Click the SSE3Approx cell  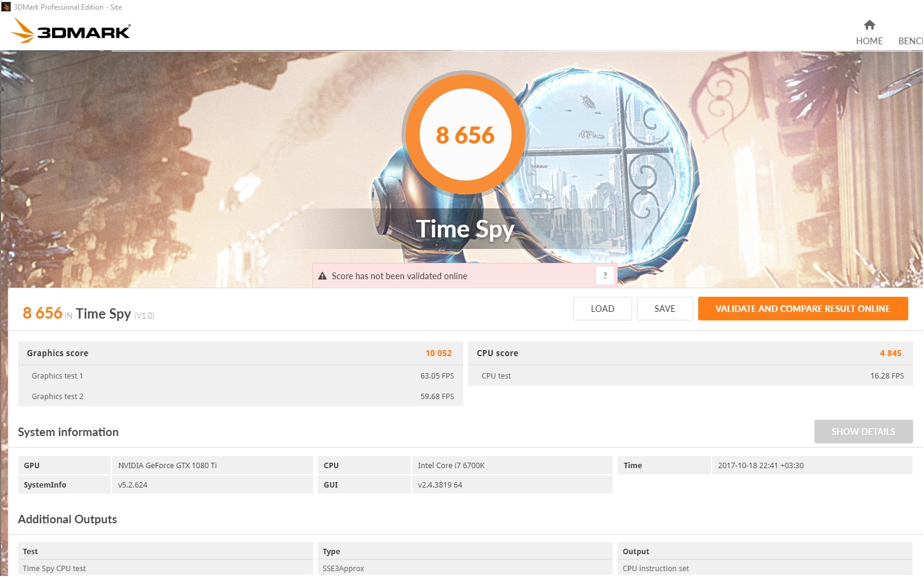click(465, 568)
